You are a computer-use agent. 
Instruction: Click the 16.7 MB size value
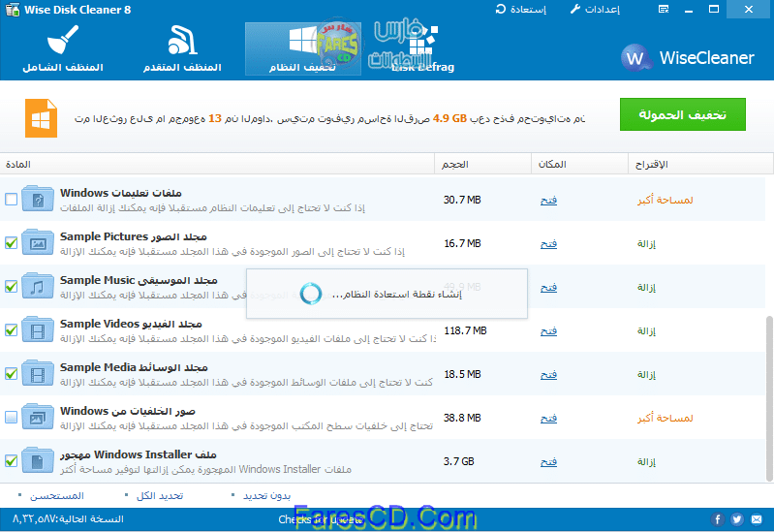462,243
